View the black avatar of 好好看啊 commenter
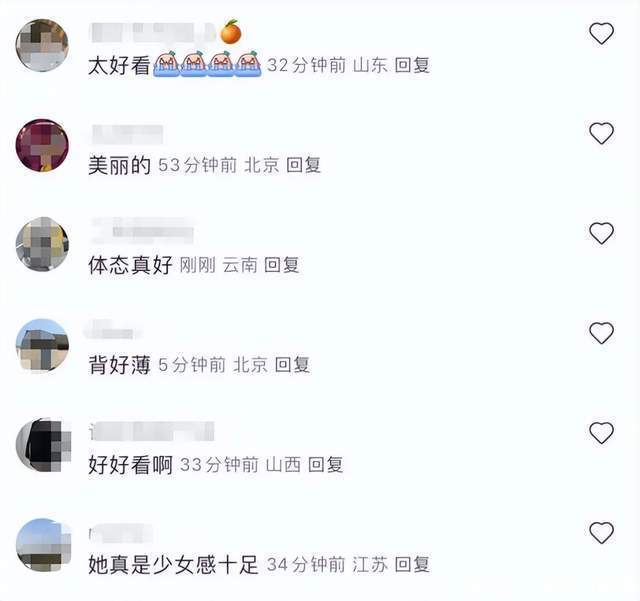Screen dimensions: 640x601 click(x=43, y=445)
